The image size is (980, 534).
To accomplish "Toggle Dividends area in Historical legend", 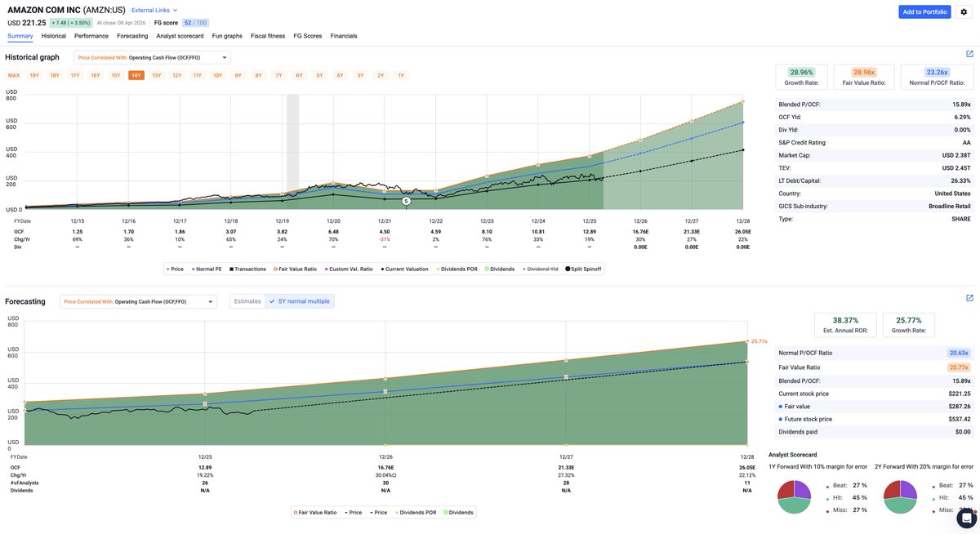I will (x=500, y=269).
